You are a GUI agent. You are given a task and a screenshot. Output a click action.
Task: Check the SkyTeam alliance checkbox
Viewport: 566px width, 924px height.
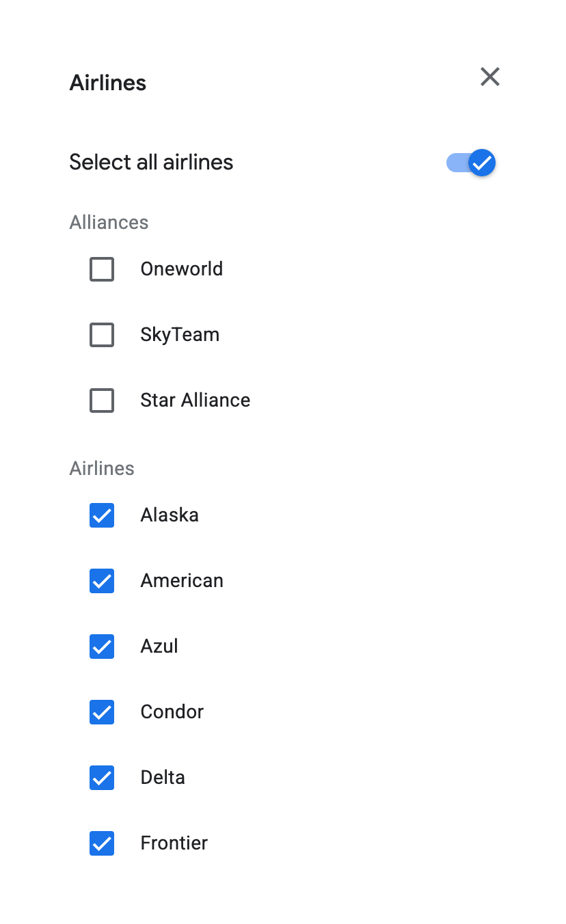[102, 335]
